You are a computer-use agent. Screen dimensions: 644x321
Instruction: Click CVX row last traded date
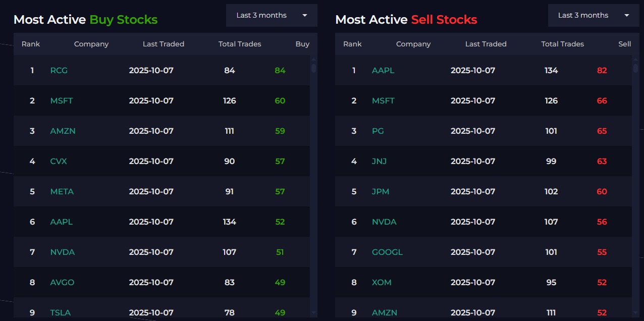[x=151, y=161]
